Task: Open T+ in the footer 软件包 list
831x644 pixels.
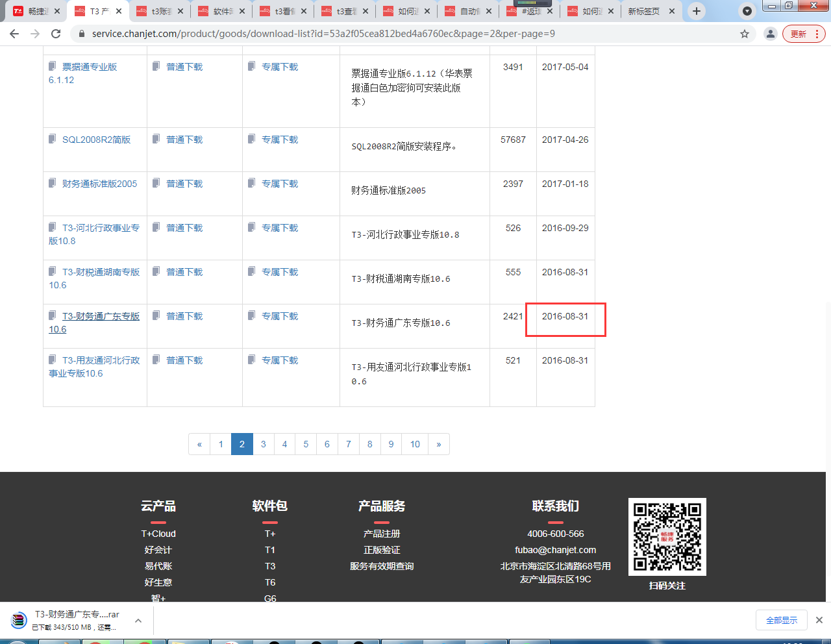Action: [270, 534]
